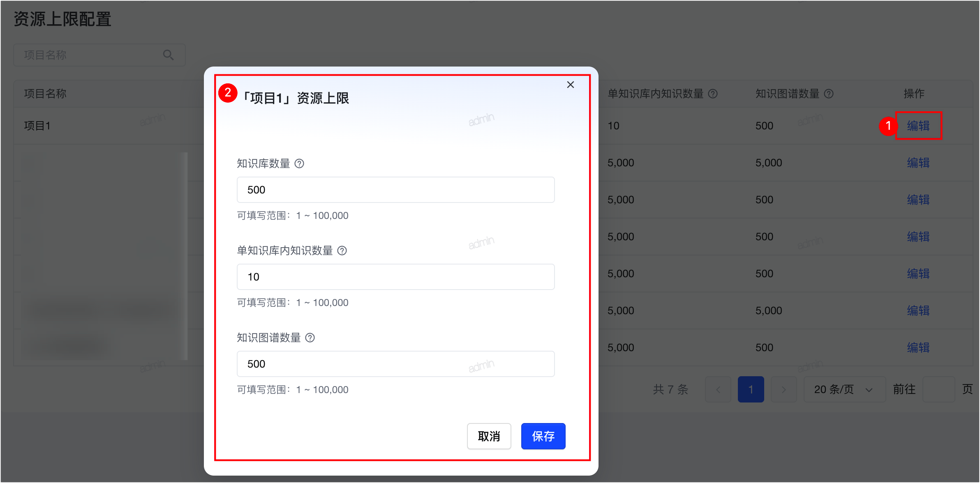Click 可填写范围 hint below 知识库数量 input
The width and height of the screenshot is (980, 483).
coord(293,216)
